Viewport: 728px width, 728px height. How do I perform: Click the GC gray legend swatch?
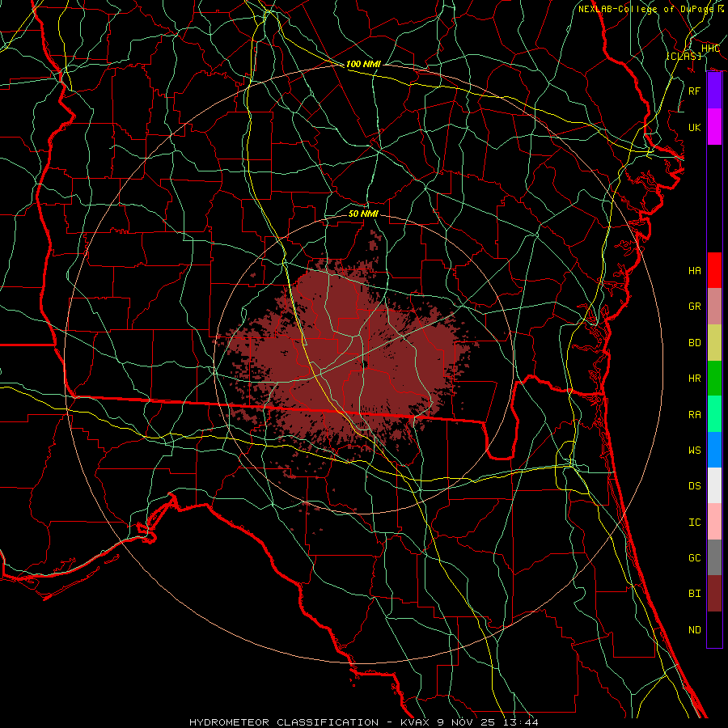click(x=714, y=557)
